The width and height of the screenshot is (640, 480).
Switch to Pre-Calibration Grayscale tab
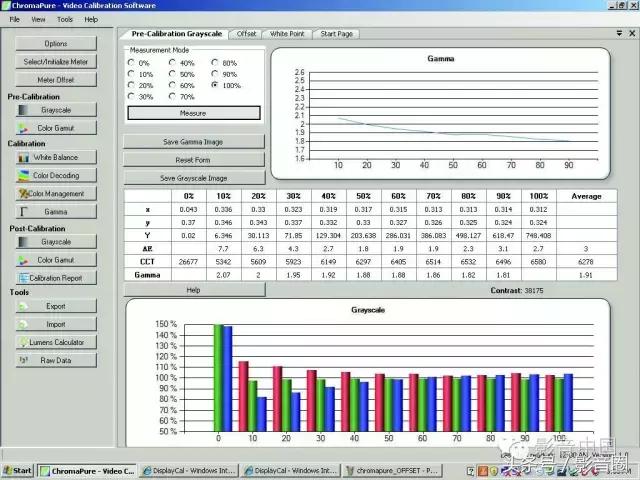click(x=176, y=34)
